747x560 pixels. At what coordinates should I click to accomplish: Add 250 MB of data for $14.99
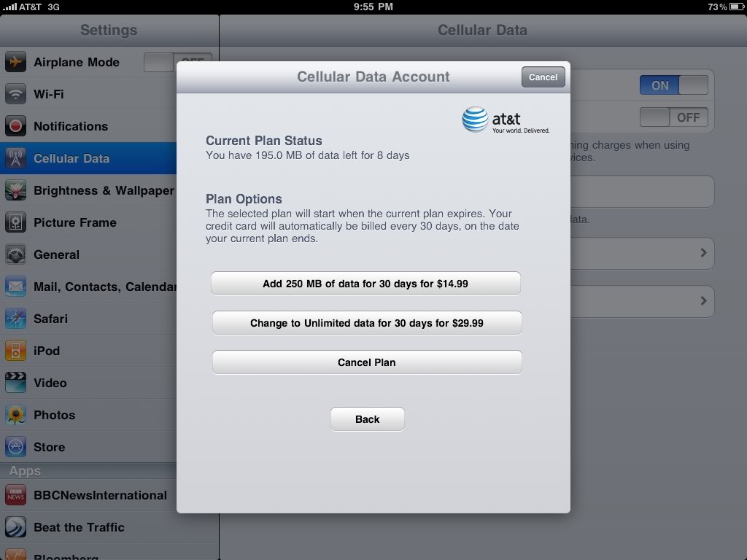(365, 284)
